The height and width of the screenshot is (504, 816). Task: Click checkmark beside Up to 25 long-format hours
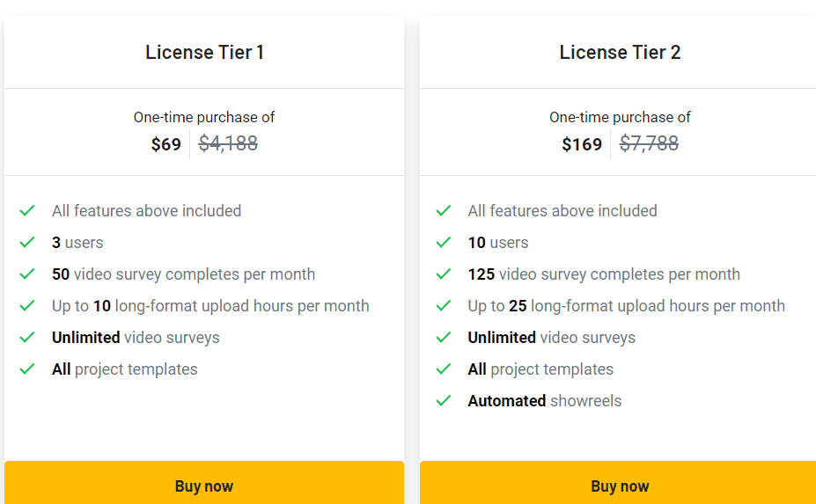[x=444, y=306]
